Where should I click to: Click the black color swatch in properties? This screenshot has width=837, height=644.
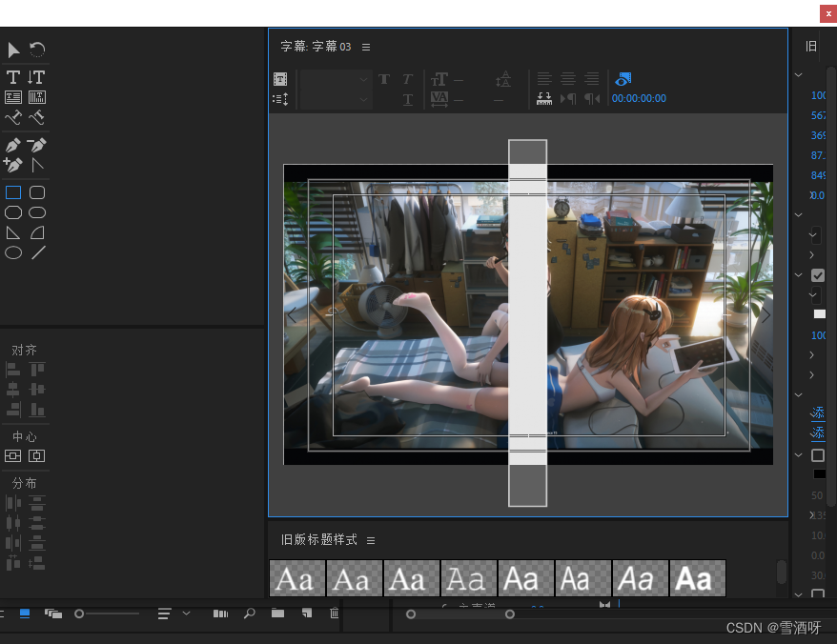pos(820,473)
